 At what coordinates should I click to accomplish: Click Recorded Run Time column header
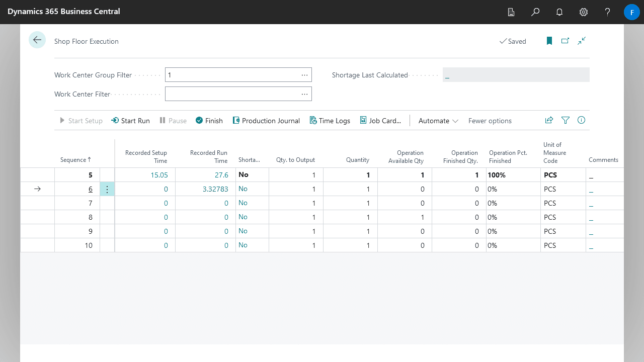click(209, 157)
